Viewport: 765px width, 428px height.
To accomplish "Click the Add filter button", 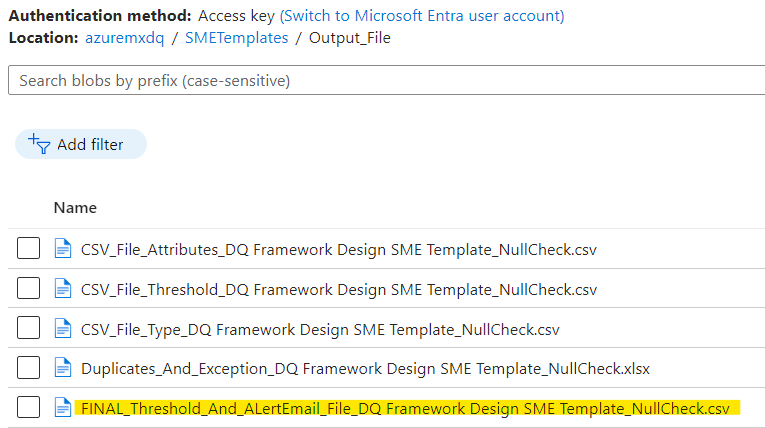I will (81, 144).
